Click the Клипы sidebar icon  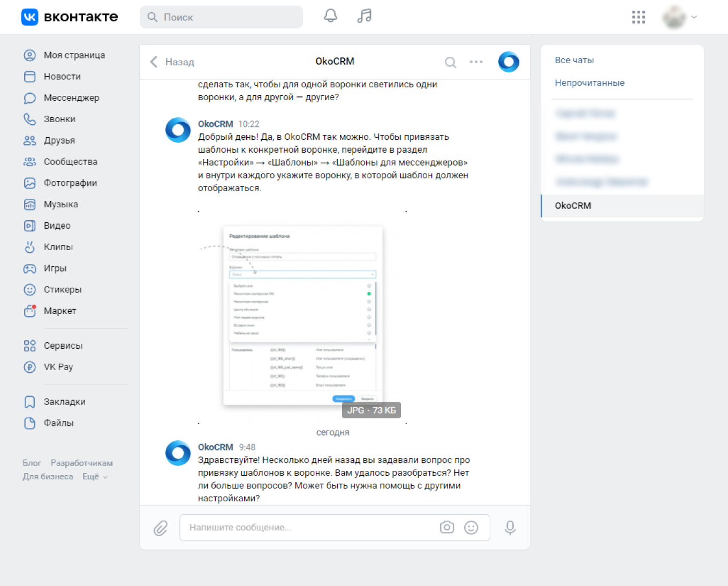(x=30, y=247)
